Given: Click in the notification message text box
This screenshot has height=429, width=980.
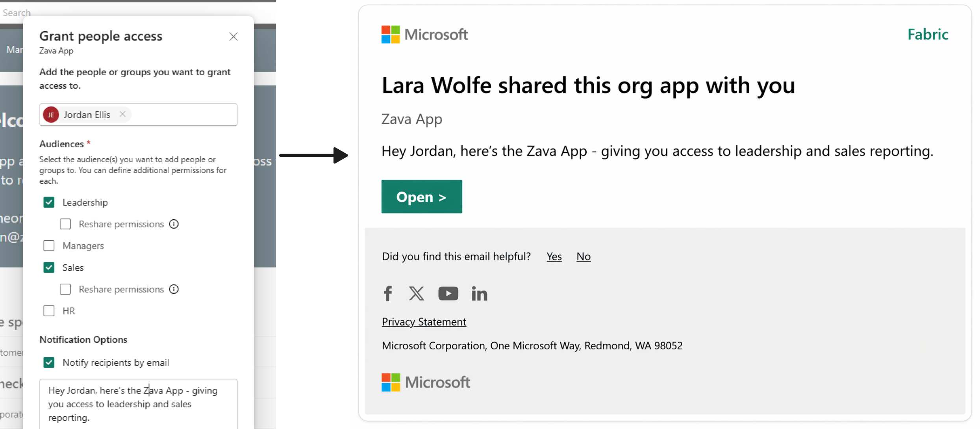Looking at the screenshot, I should pos(138,404).
